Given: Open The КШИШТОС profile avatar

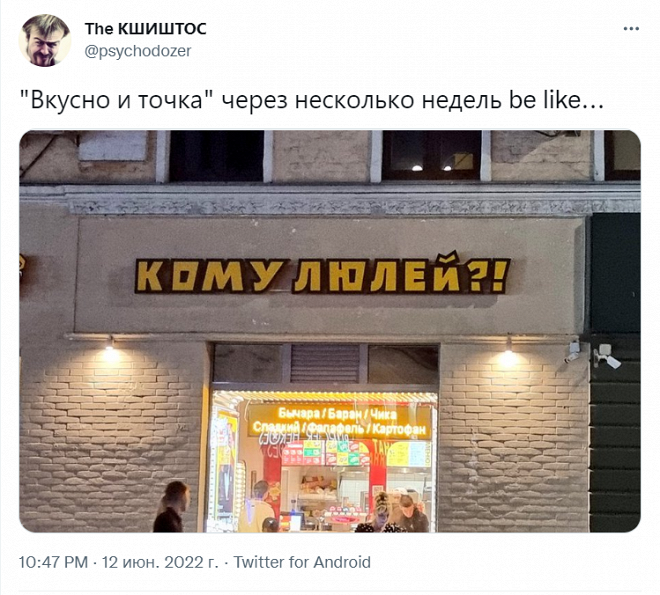Looking at the screenshot, I should click(x=45, y=40).
